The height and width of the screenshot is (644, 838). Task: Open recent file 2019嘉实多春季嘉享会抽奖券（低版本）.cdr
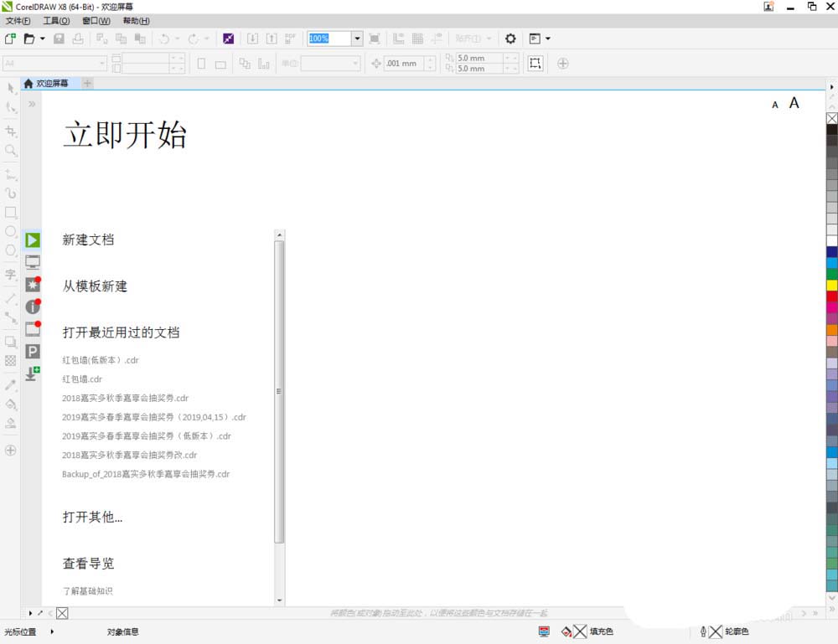point(147,436)
